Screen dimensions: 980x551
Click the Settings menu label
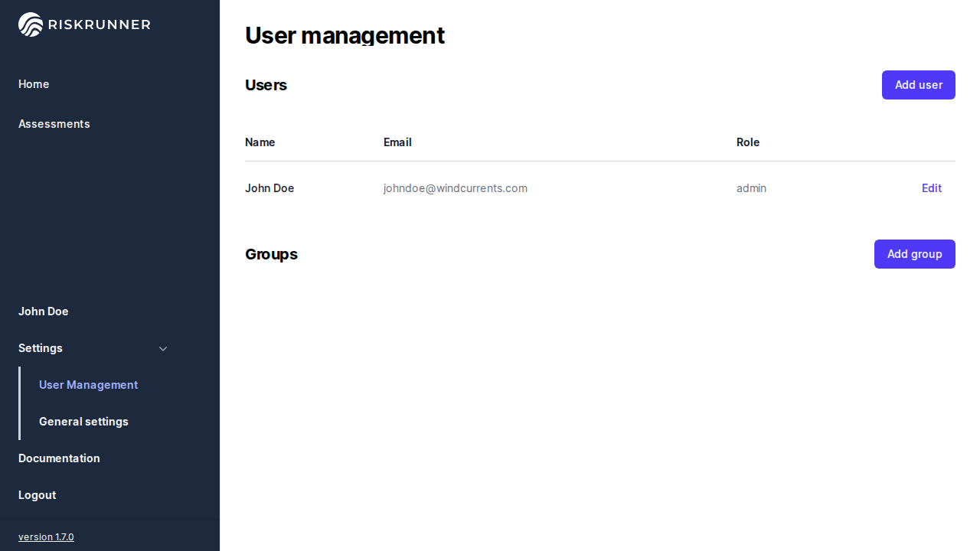click(41, 348)
